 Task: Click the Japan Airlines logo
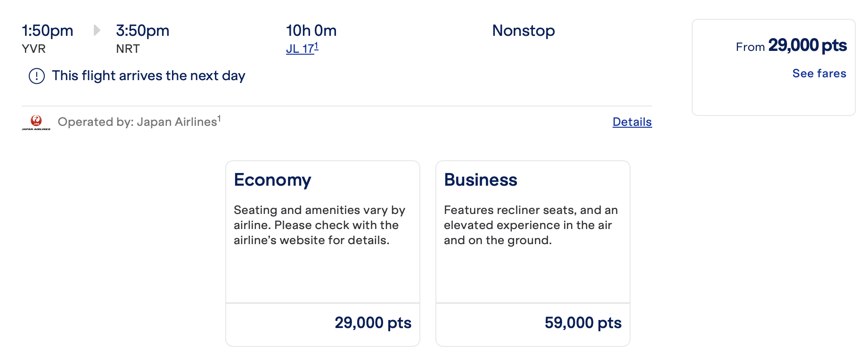tap(36, 122)
